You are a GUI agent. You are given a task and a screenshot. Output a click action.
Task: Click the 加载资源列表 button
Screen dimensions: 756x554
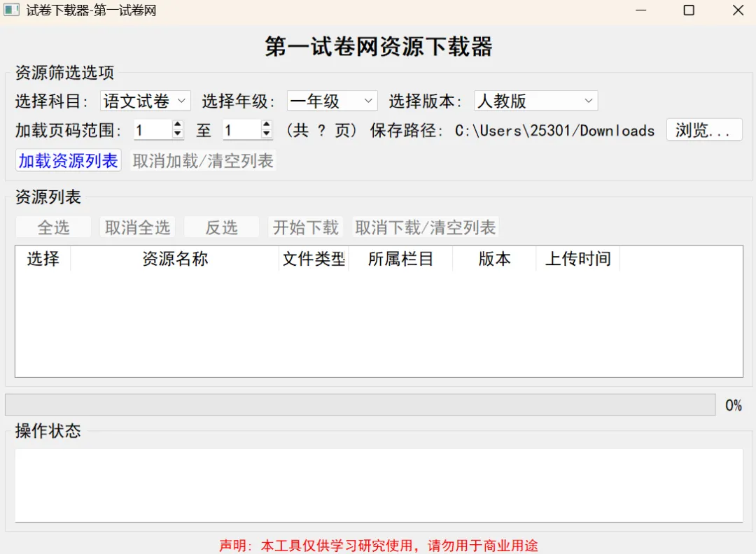[x=69, y=160]
